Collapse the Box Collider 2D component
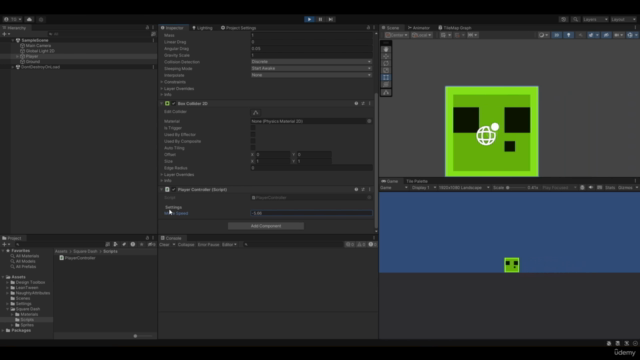This screenshot has width=640, height=360. coord(162,104)
